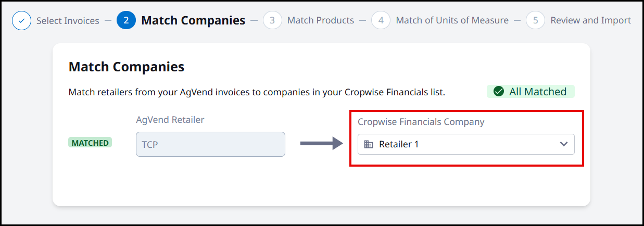Select the Match Companies step label
Viewport: 644px width, 226px height.
click(x=193, y=21)
